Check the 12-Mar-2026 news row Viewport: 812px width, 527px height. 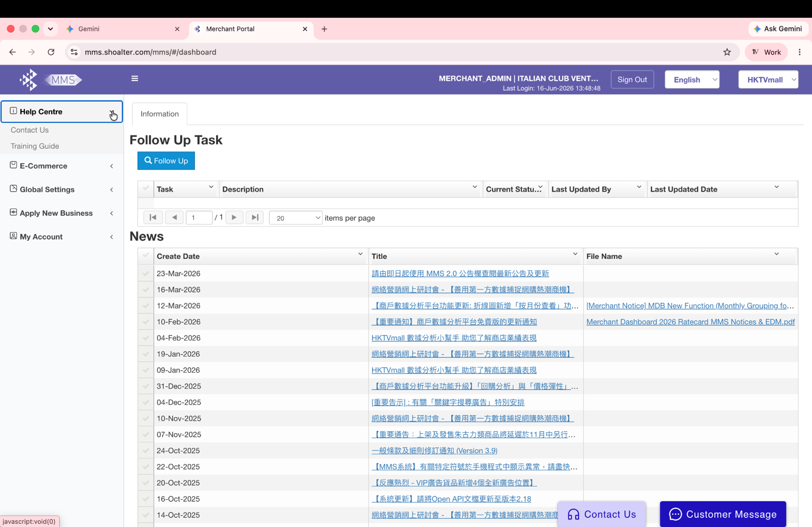tap(146, 306)
